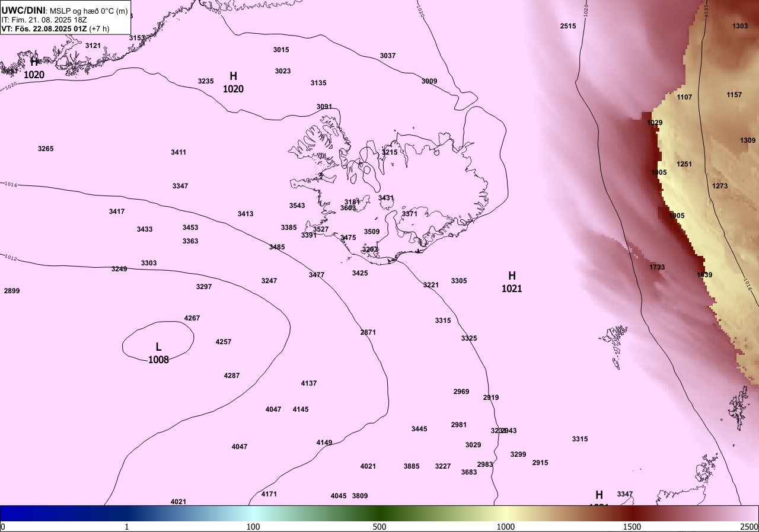759x532 pixels.
Task: Pick the height value 1273
Action: tap(720, 186)
